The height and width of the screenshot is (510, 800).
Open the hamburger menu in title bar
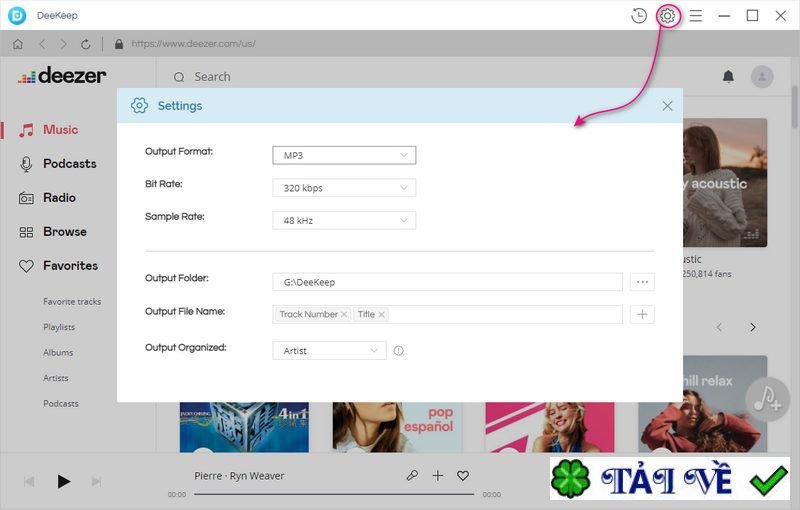point(695,16)
